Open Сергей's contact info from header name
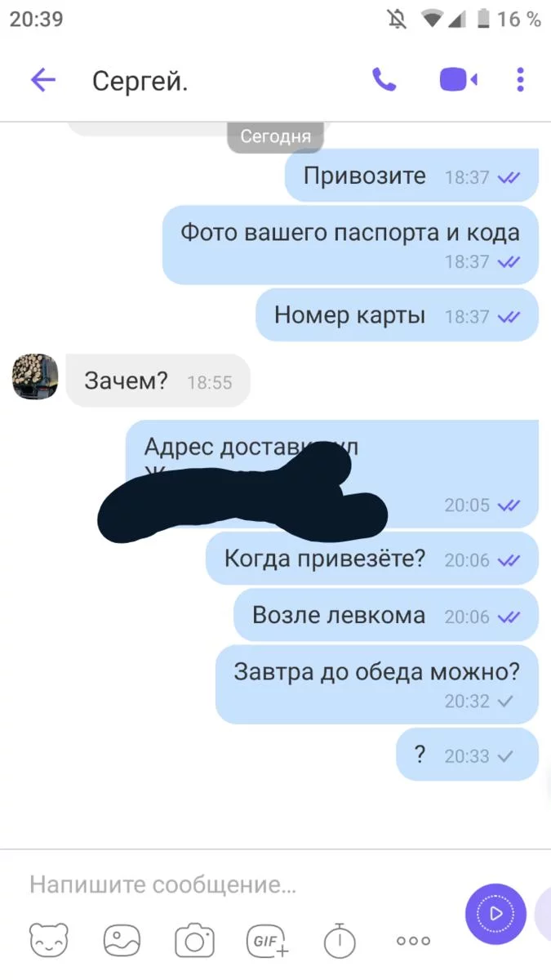This screenshot has height=980, width=551. tap(140, 81)
